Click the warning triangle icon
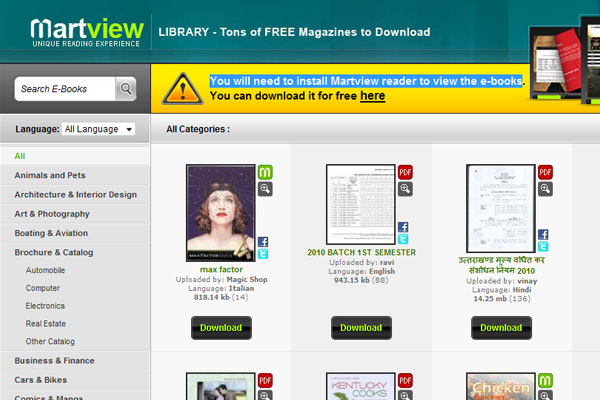 pyautogui.click(x=183, y=89)
